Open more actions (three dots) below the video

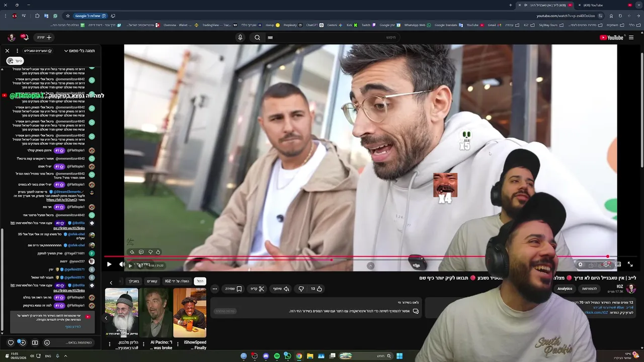[215, 289]
